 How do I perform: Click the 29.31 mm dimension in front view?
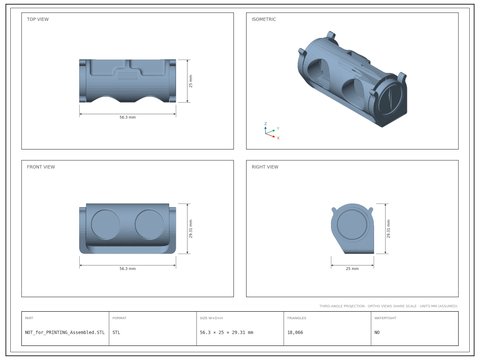coord(191,229)
